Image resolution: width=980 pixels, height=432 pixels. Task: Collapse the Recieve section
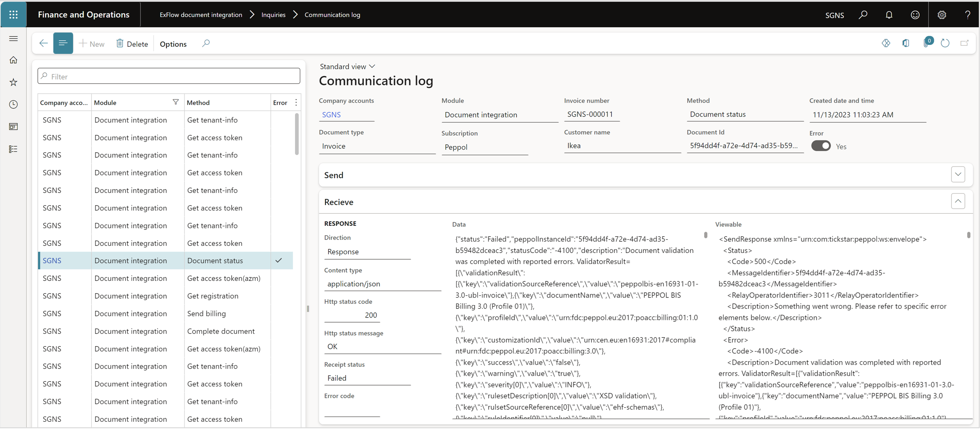[958, 201]
